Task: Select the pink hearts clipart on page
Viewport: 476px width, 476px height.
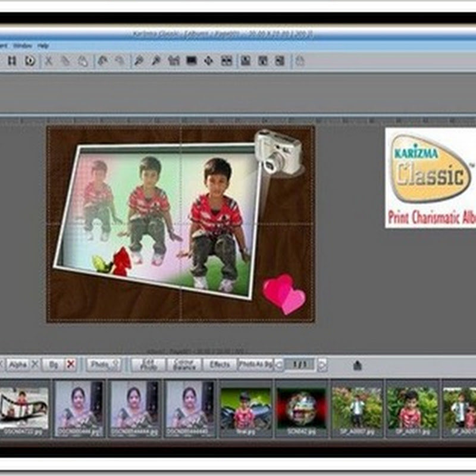Action: pos(284,294)
